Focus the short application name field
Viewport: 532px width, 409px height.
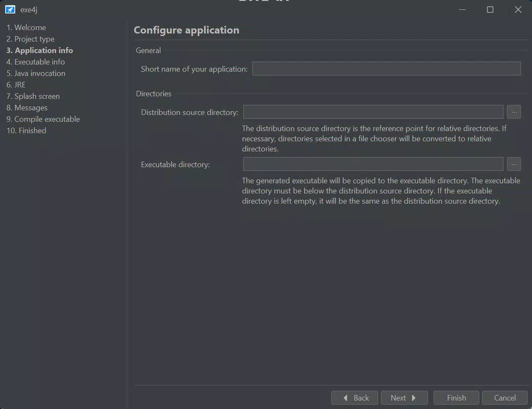coord(386,69)
